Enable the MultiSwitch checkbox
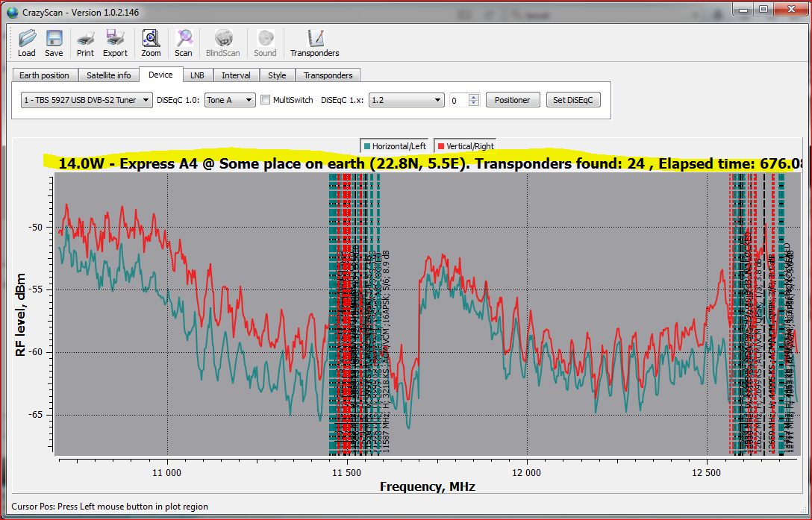812x520 pixels. click(266, 100)
